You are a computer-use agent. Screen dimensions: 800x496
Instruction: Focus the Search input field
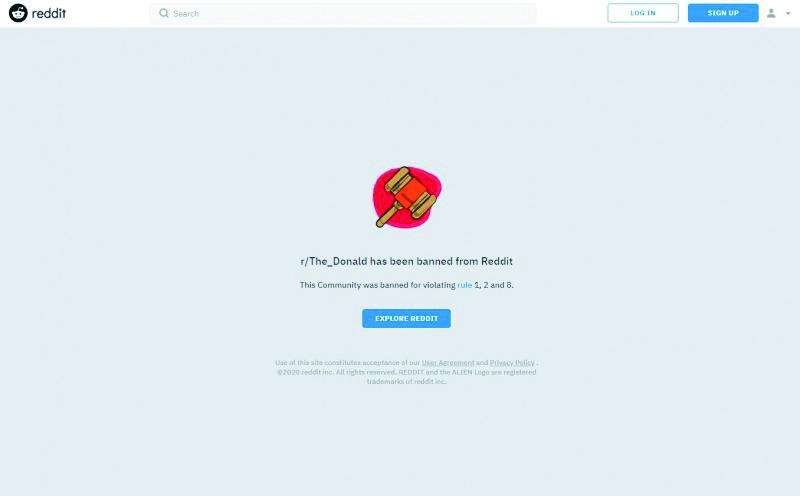[x=343, y=13]
